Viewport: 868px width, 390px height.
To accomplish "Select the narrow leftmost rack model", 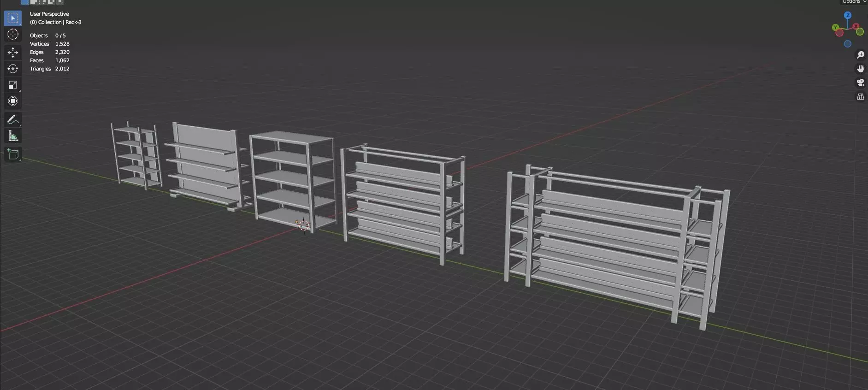I will (136, 155).
